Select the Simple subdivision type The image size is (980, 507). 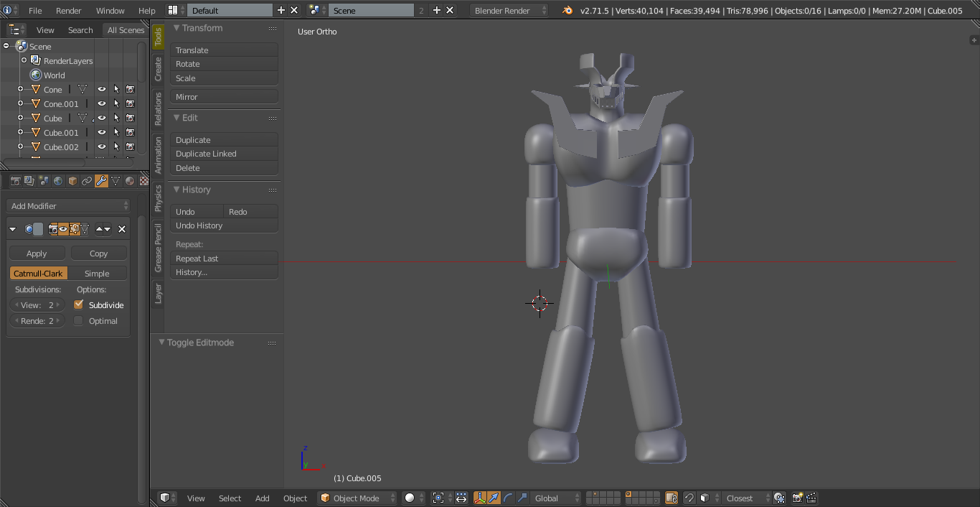pos(97,274)
